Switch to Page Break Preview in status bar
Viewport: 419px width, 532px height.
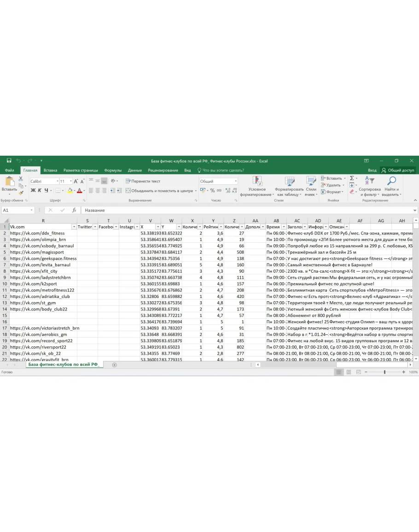358,372
